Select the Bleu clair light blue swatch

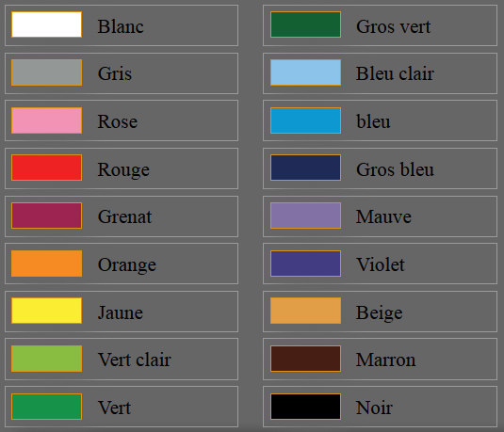(x=305, y=72)
